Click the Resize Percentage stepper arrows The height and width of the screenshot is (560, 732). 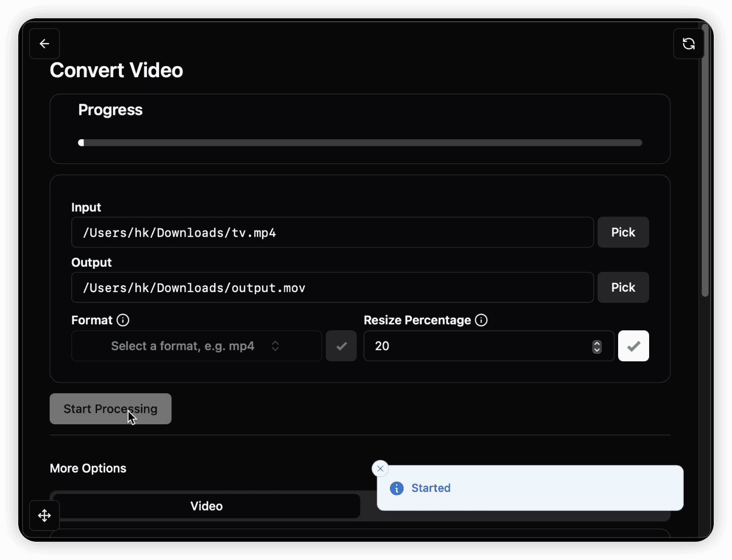click(x=597, y=347)
